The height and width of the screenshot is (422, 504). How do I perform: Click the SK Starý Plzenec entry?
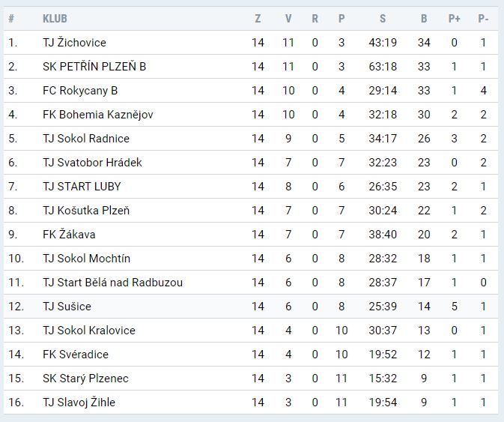click(85, 379)
